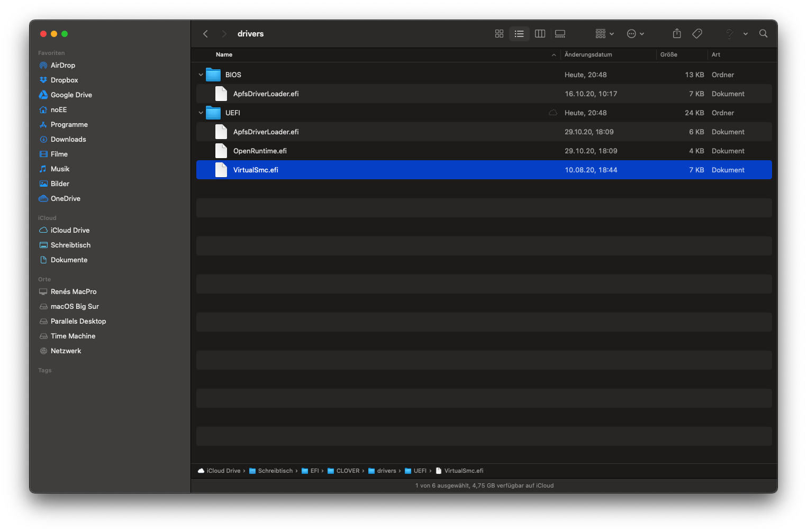807x532 pixels.
Task: Minimize the window with the yellow button
Action: coord(54,34)
